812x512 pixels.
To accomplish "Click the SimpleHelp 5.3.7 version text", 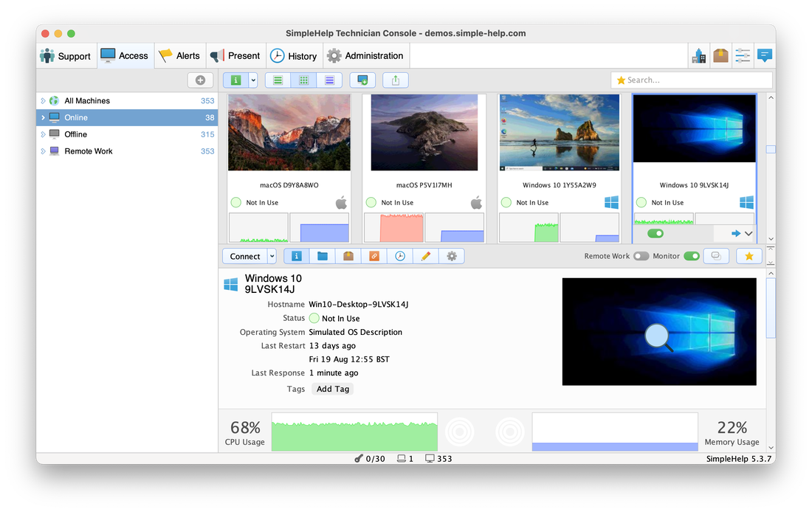I will point(738,459).
